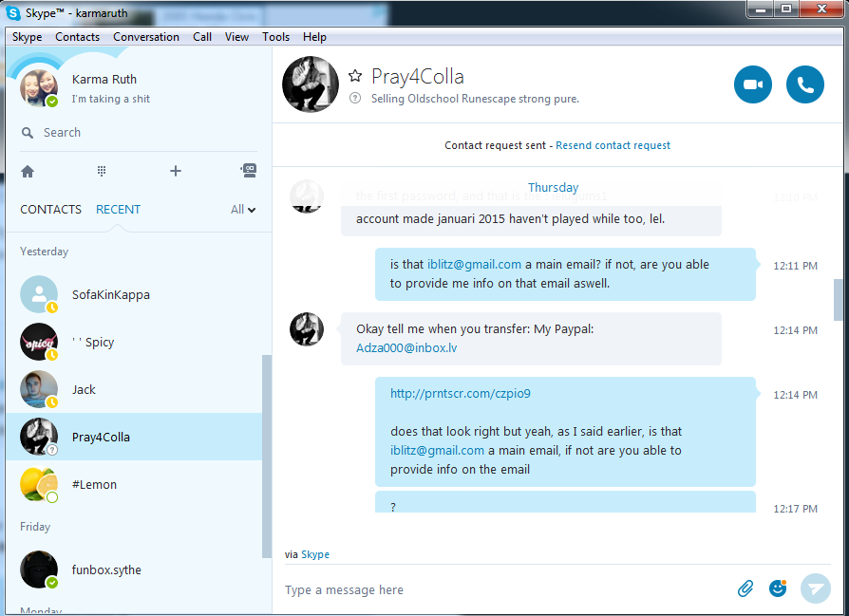Open the Conversation menu
Viewport: 849px width, 616px height.
(x=146, y=37)
